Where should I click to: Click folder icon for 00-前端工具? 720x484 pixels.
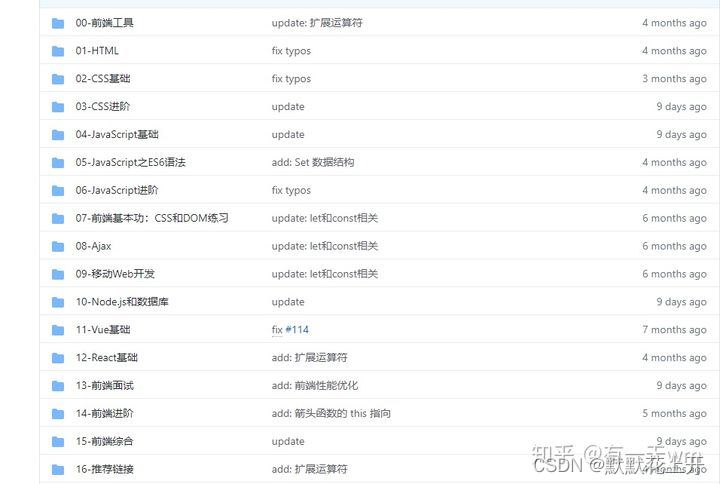[58, 23]
